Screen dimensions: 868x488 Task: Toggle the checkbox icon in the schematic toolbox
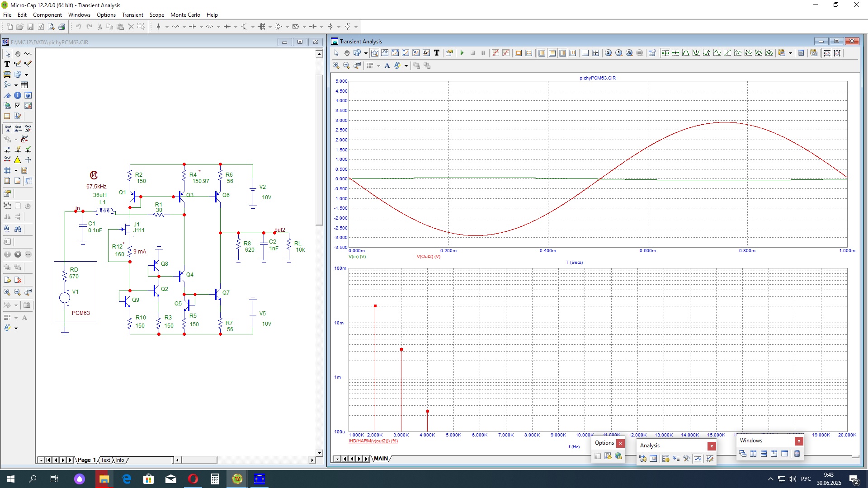click(18, 106)
